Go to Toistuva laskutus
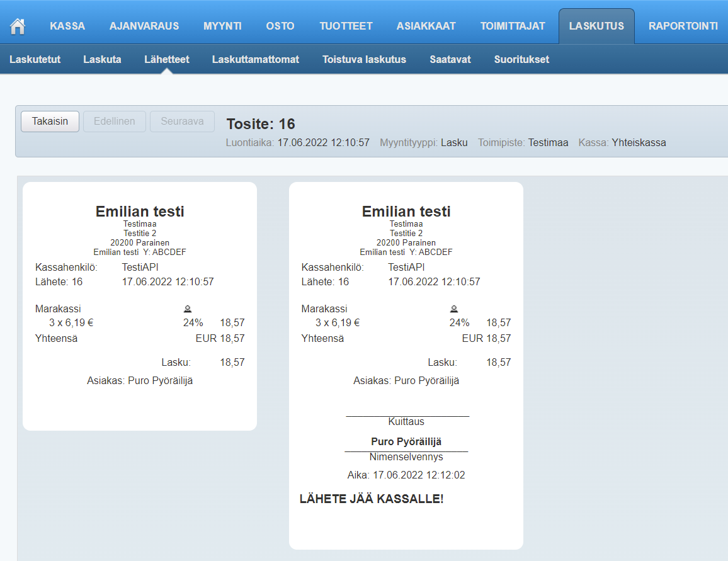This screenshot has height=561, width=728. point(364,60)
